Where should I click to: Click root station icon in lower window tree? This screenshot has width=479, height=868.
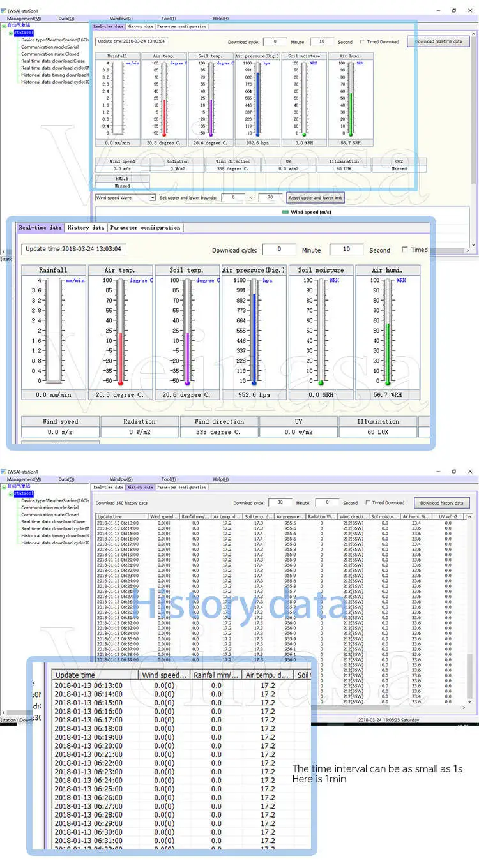pyautogui.click(x=4, y=486)
